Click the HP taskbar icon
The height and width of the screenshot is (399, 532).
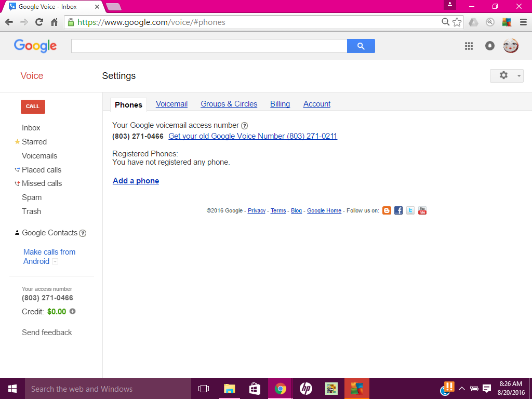(x=305, y=389)
